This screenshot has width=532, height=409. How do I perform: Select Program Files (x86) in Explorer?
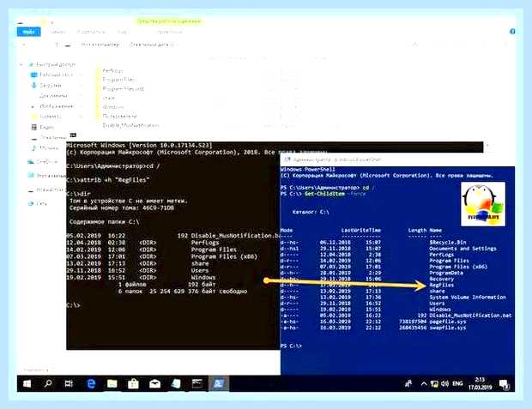tap(124, 88)
